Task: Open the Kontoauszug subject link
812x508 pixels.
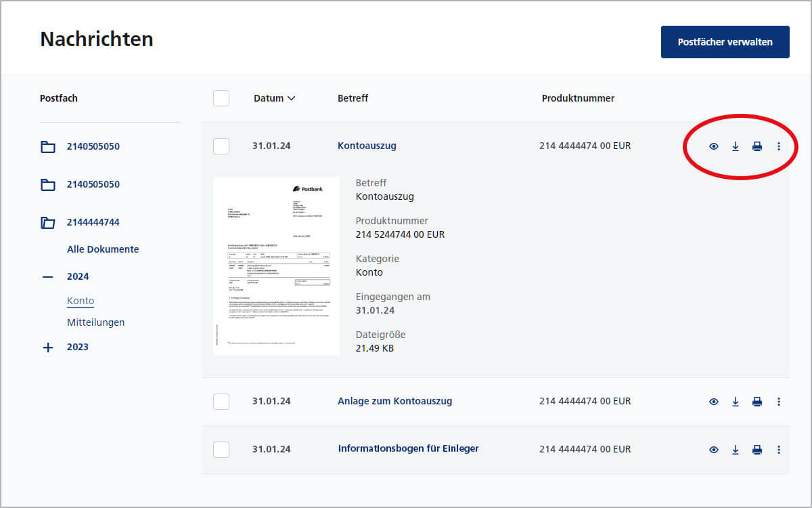Action: [x=367, y=146]
